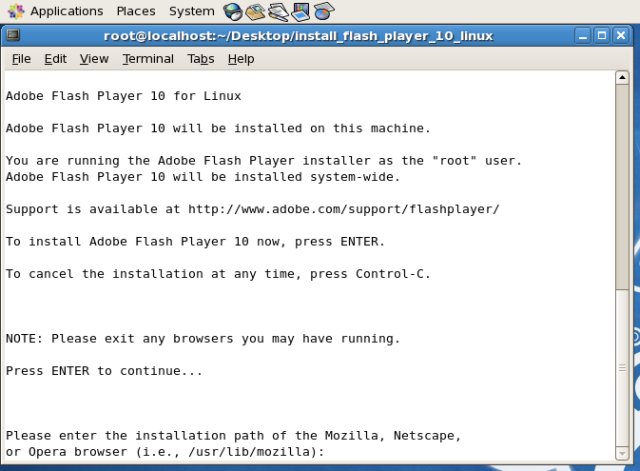Image resolution: width=640 pixels, height=471 pixels.
Task: Open the Places menu
Action: [136, 11]
